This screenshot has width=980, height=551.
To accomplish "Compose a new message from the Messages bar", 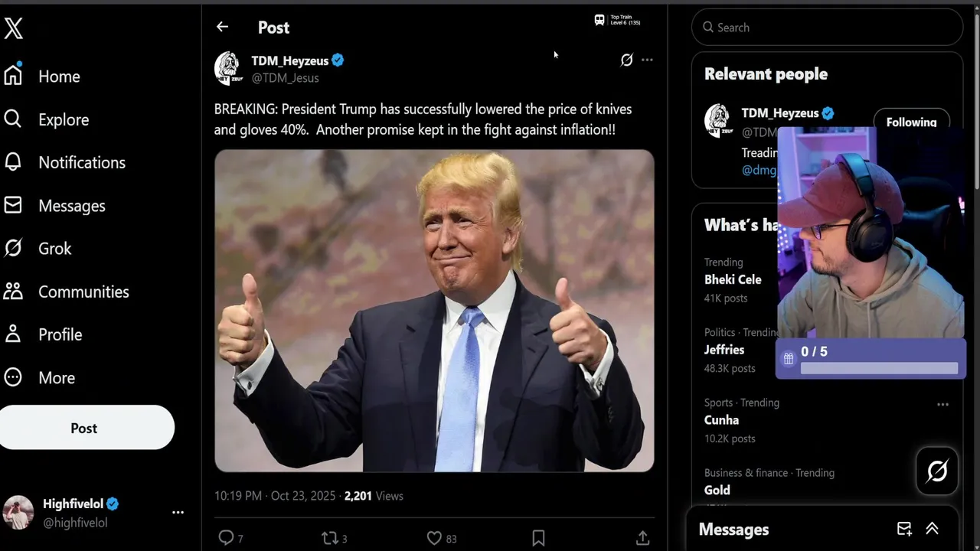I will [904, 529].
